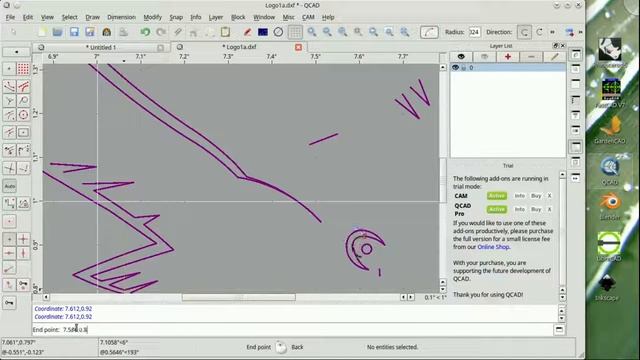
Task: Expand the options toolbar overflow chevron
Action: [552, 32]
